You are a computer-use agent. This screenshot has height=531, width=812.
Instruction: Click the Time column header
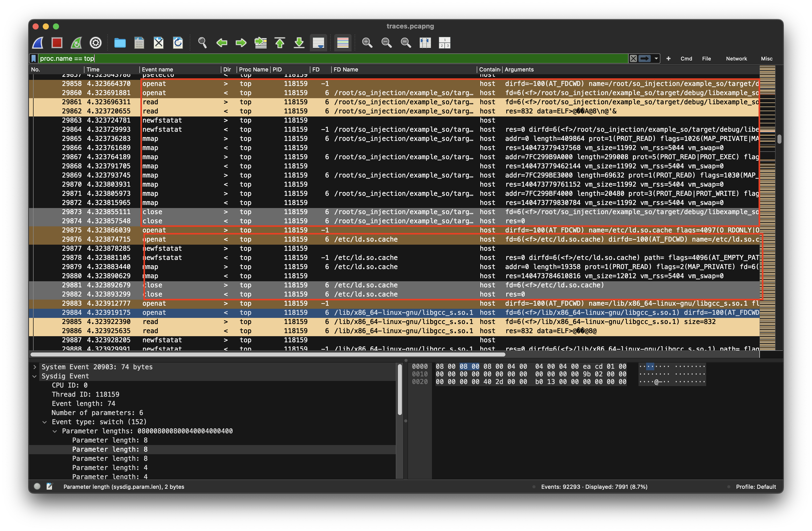[x=93, y=70]
